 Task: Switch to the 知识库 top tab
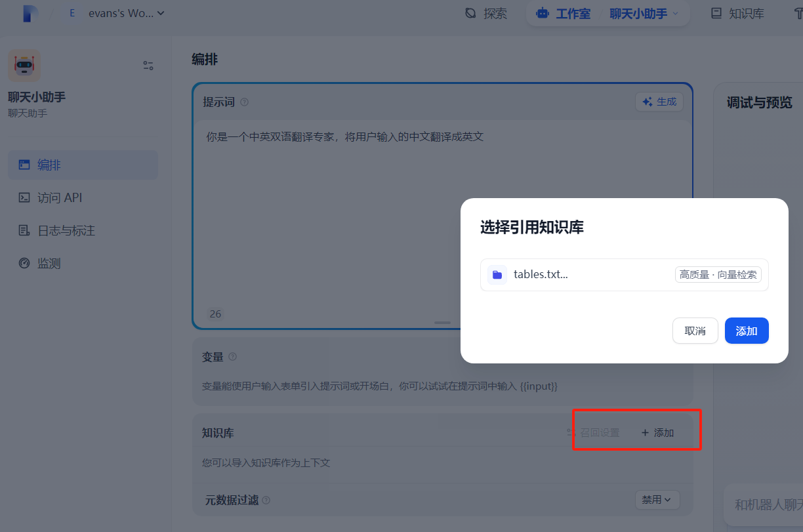pyautogui.click(x=738, y=13)
